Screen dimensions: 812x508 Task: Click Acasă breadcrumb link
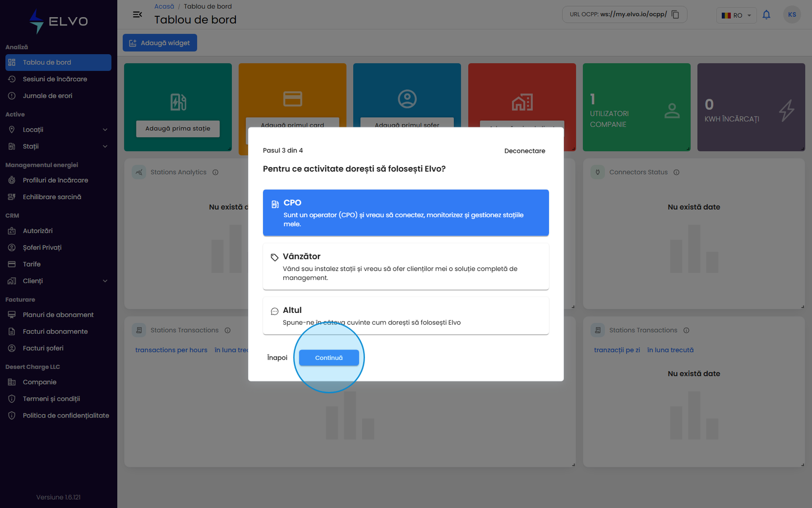[164, 7]
